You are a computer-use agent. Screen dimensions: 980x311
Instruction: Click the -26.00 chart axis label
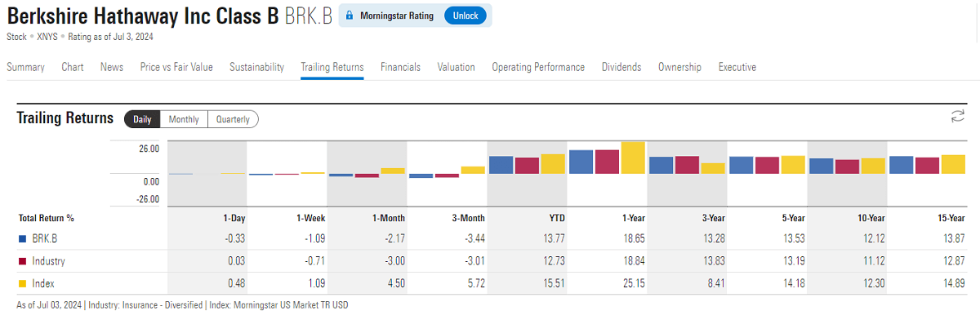[x=148, y=199]
